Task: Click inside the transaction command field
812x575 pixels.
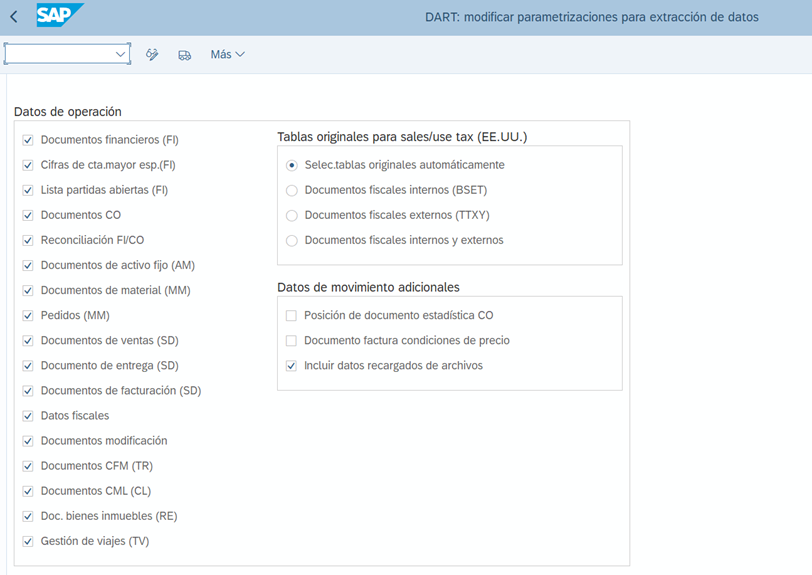Action: 60,54
